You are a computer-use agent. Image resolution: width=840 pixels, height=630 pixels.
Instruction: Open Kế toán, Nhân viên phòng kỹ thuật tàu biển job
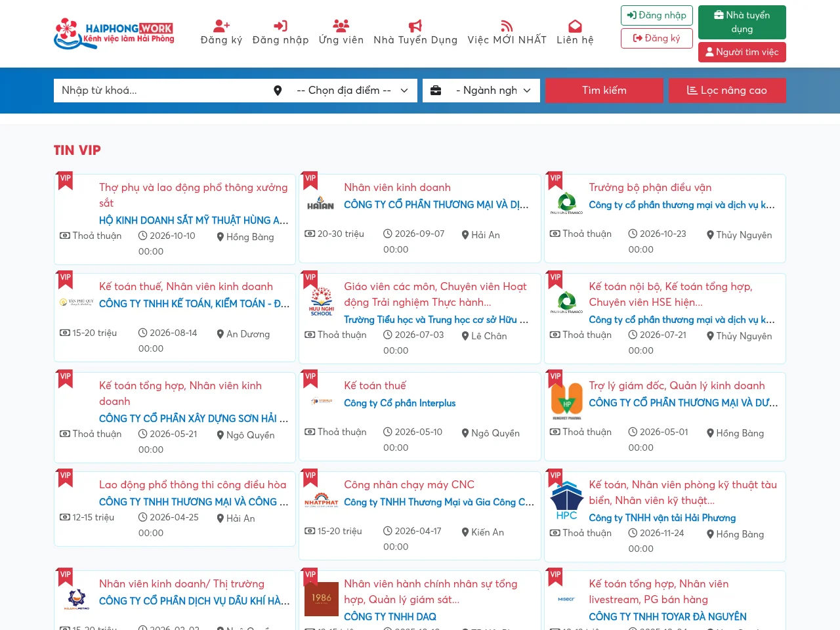(x=682, y=492)
